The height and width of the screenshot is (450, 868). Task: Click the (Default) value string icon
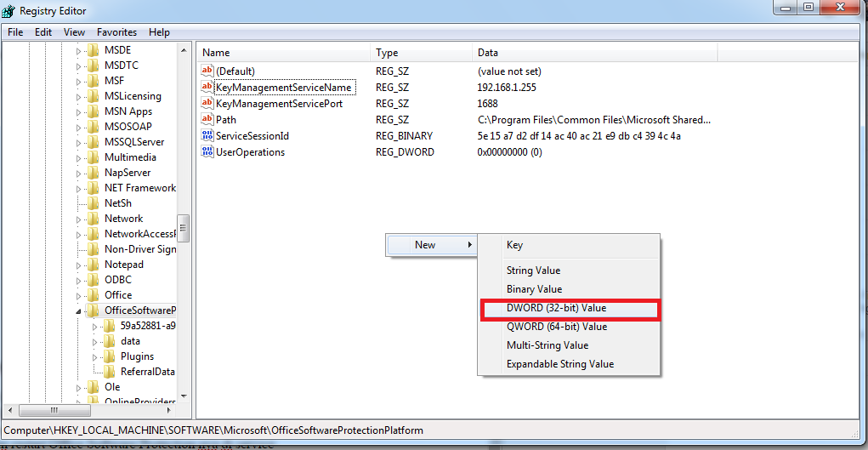click(207, 71)
